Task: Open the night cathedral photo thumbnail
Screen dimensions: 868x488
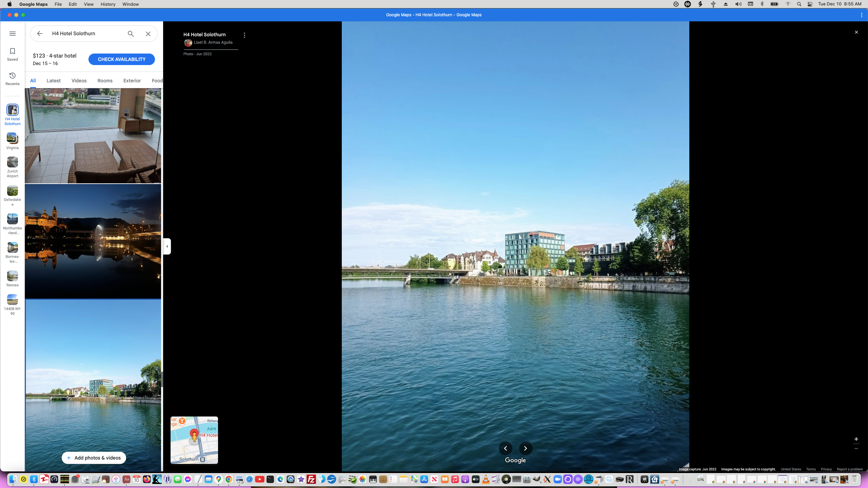Action: pyautogui.click(x=93, y=241)
